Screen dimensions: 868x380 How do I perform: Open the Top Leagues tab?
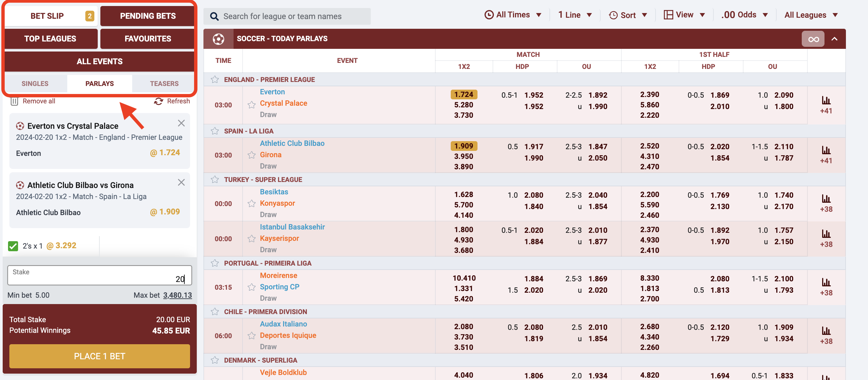coord(51,39)
